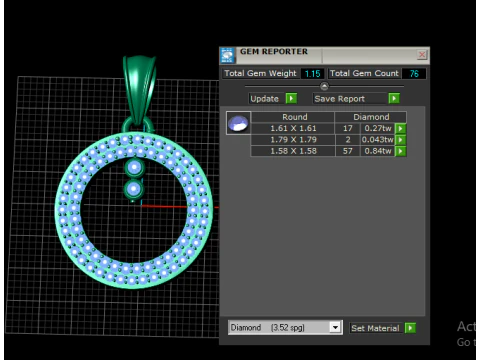Close the Gem Reporter panel
This screenshot has height=360, width=480.
tap(422, 55)
